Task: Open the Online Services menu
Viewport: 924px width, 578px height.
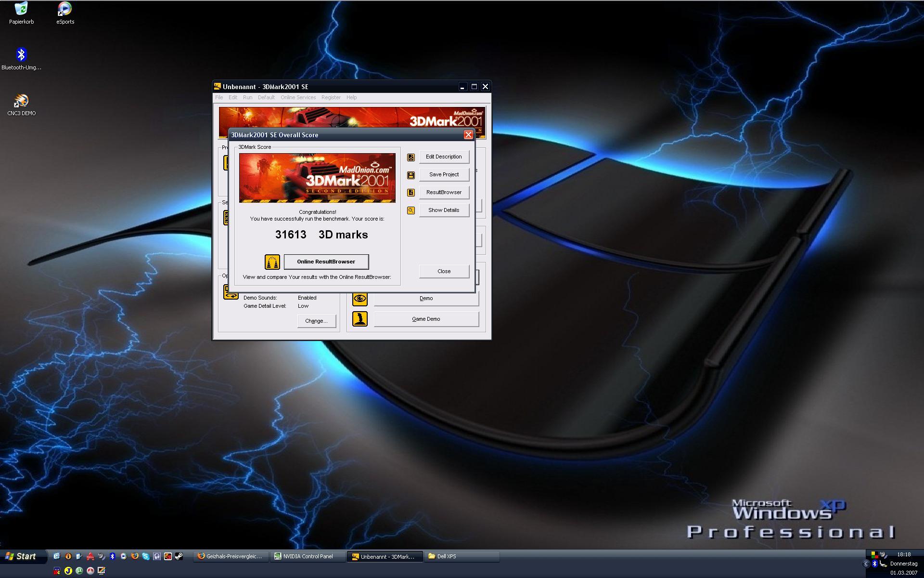Action: click(x=298, y=97)
